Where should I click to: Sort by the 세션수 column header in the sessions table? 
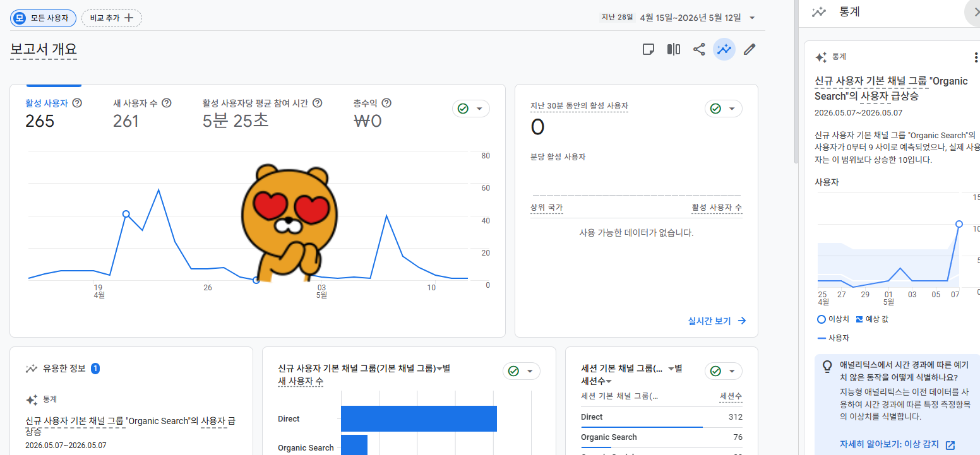(x=731, y=396)
